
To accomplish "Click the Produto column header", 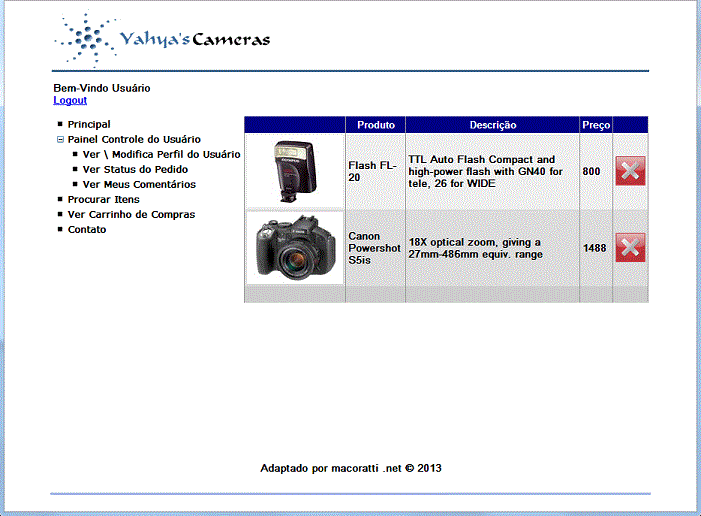I will [x=376, y=125].
